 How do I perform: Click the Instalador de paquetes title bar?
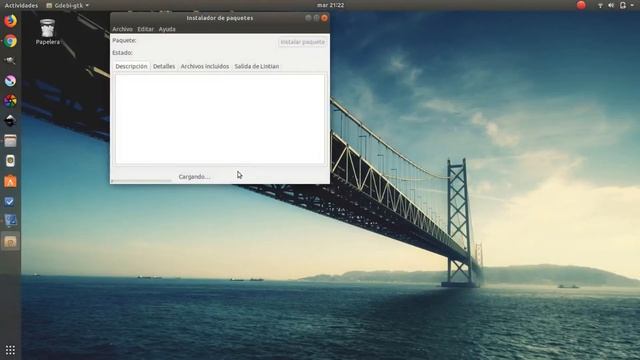tap(220, 18)
